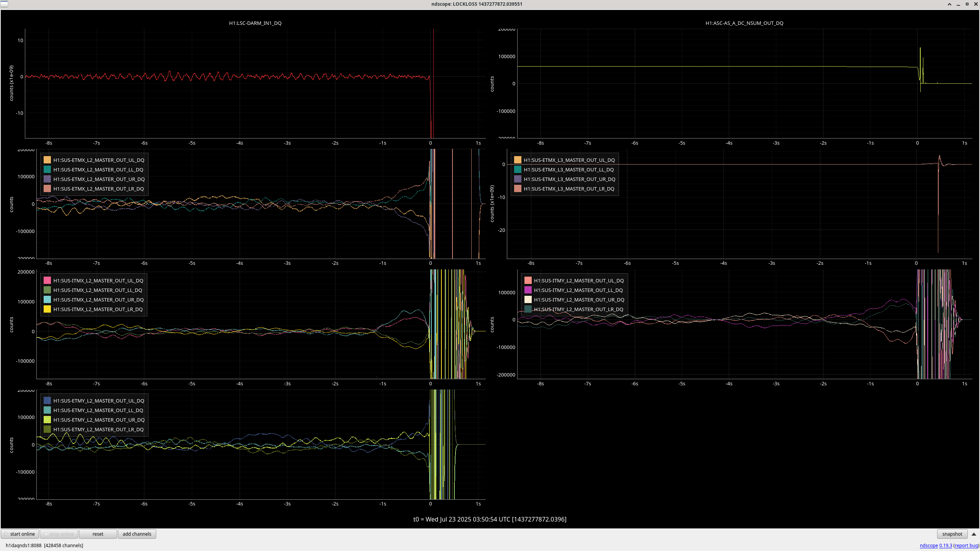This screenshot has width=980, height=551.
Task: Click the ITMY_L2_MASTER_OUT_LL_DQ magenta swatch
Action: click(x=528, y=290)
